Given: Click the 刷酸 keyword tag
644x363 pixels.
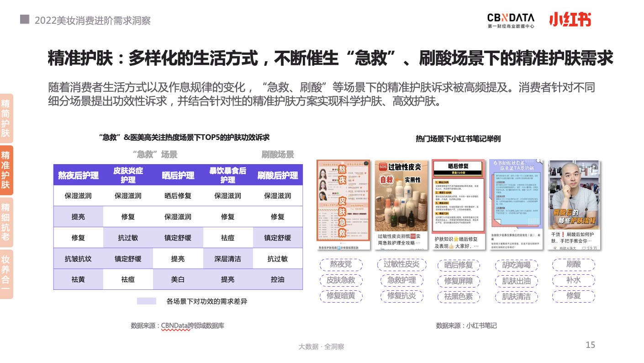Looking at the screenshot, I should (574, 265).
